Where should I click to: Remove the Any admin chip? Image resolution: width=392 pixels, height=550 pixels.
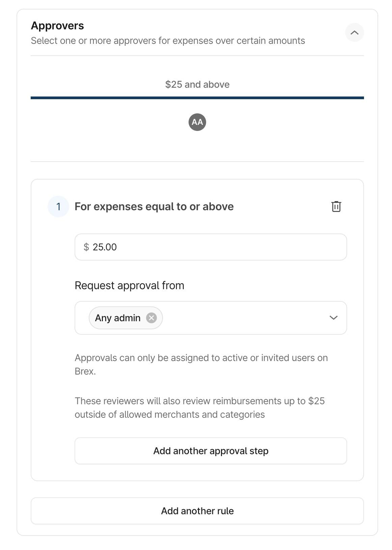pos(151,318)
